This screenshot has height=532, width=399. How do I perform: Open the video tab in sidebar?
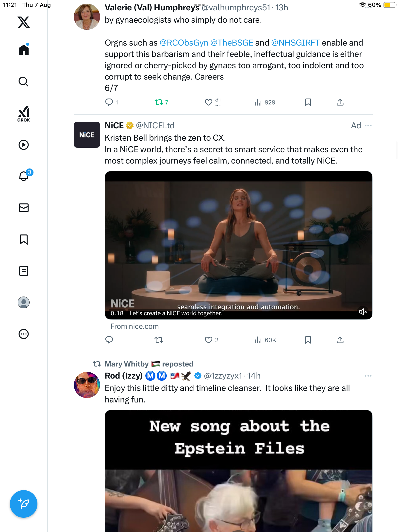click(x=24, y=145)
